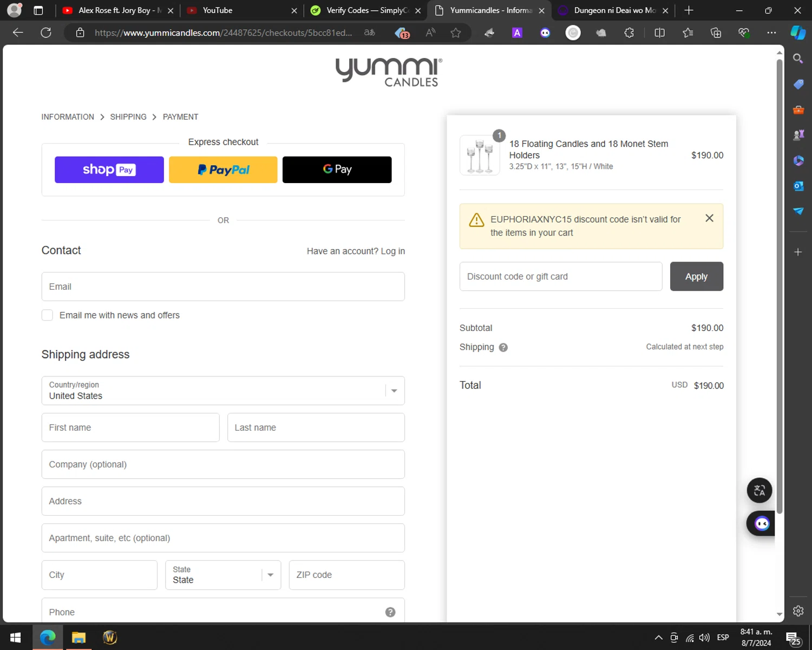Pay with Google Pay express checkout
812x650 pixels.
tap(337, 170)
